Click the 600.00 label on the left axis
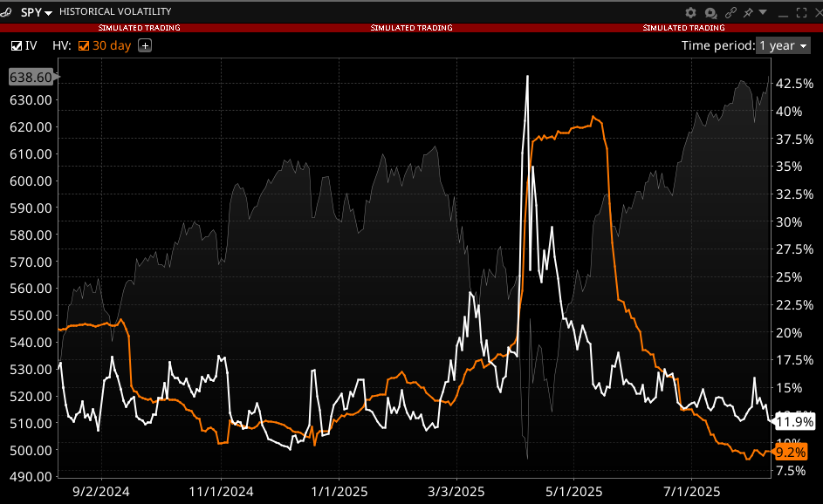This screenshot has height=504, width=823. click(x=31, y=181)
